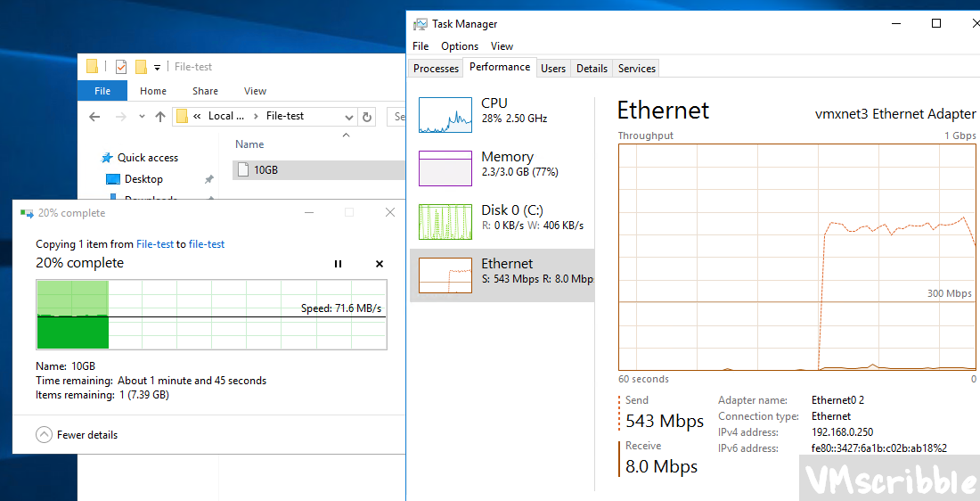The height and width of the screenshot is (501, 980).
Task: Cancel the 10GB file copy
Action: 380,264
